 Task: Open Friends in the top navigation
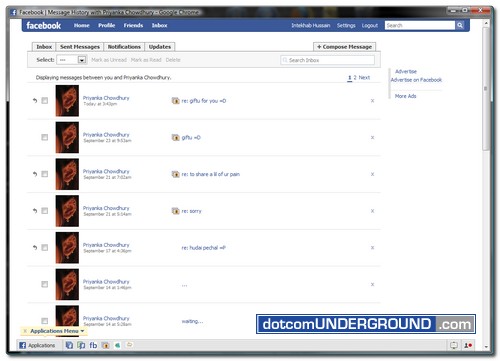[133, 25]
